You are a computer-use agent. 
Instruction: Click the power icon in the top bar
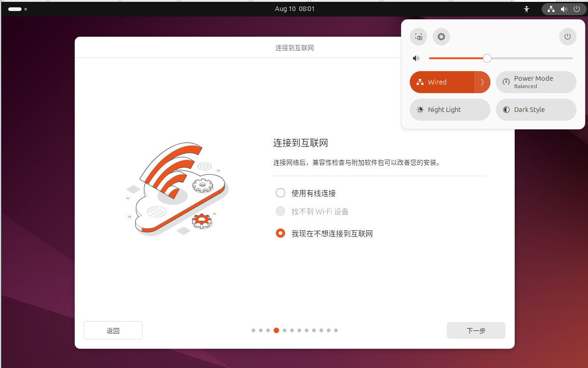(577, 9)
